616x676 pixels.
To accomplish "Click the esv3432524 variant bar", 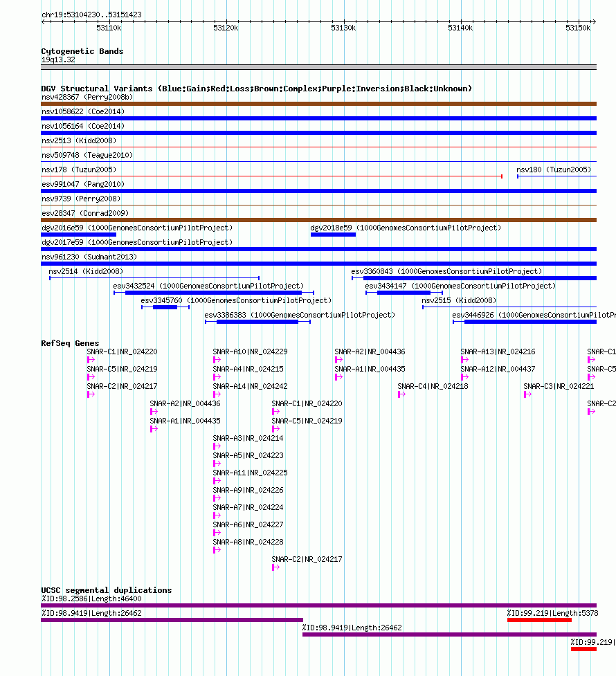I will coord(214,293).
